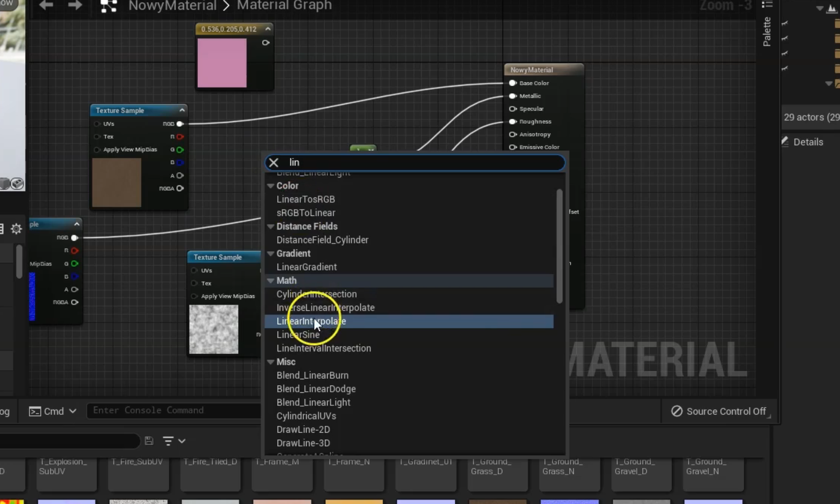This screenshot has width=840, height=504.
Task: Open the vertical Palette tab
Action: coord(766,31)
